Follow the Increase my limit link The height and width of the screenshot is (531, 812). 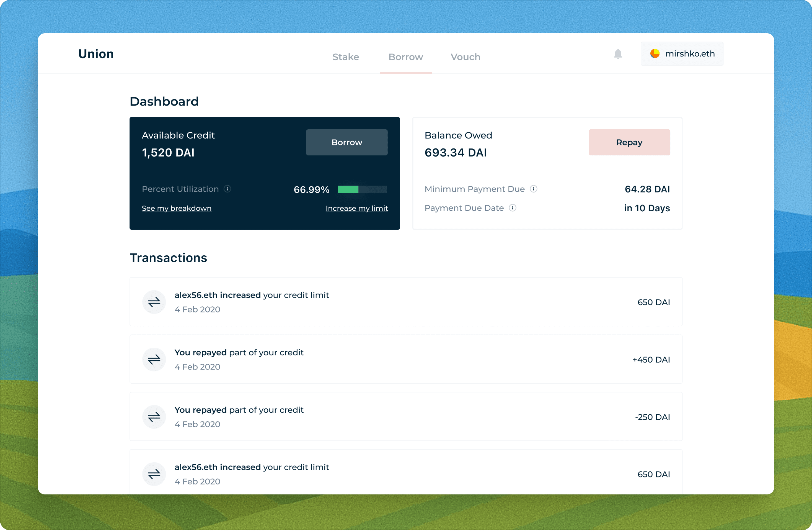356,208
